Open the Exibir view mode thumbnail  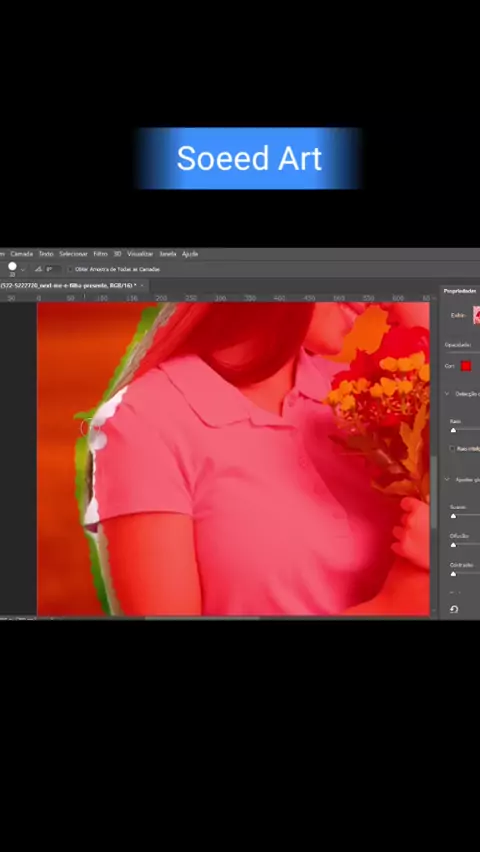tap(476, 315)
